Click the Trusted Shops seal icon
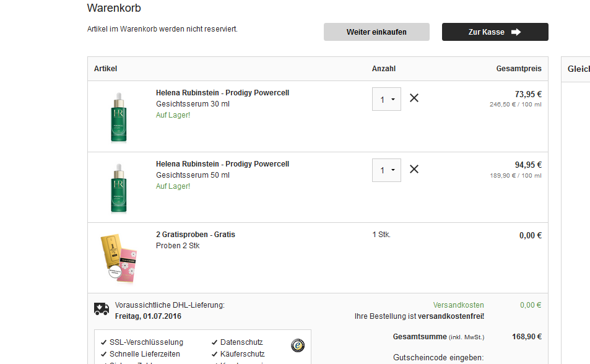 (x=298, y=345)
